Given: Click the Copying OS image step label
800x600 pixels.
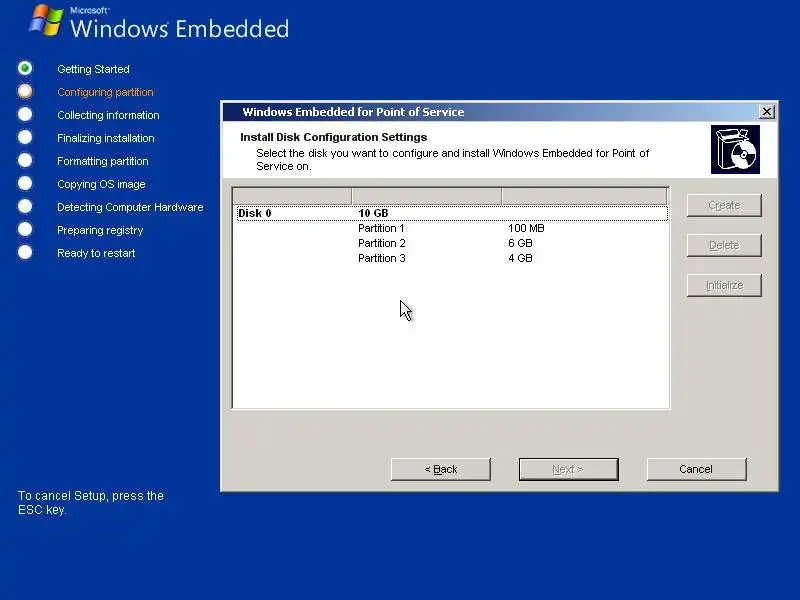Looking at the screenshot, I should (x=101, y=184).
